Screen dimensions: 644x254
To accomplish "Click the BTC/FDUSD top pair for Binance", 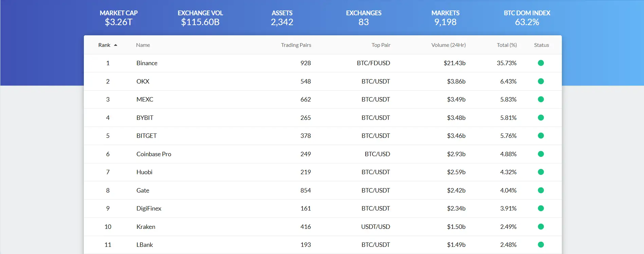I will click(373, 63).
